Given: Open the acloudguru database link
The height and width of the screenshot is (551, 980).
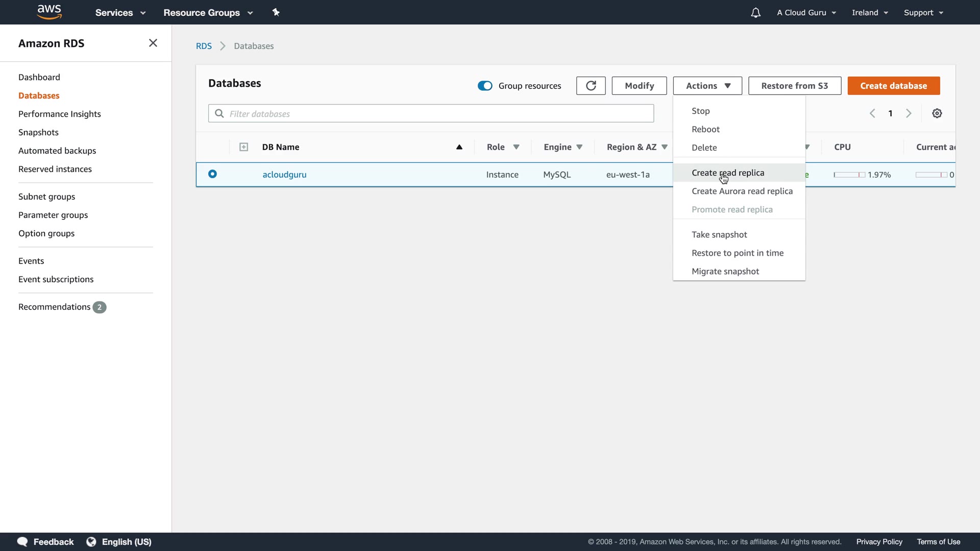Looking at the screenshot, I should pos(284,174).
